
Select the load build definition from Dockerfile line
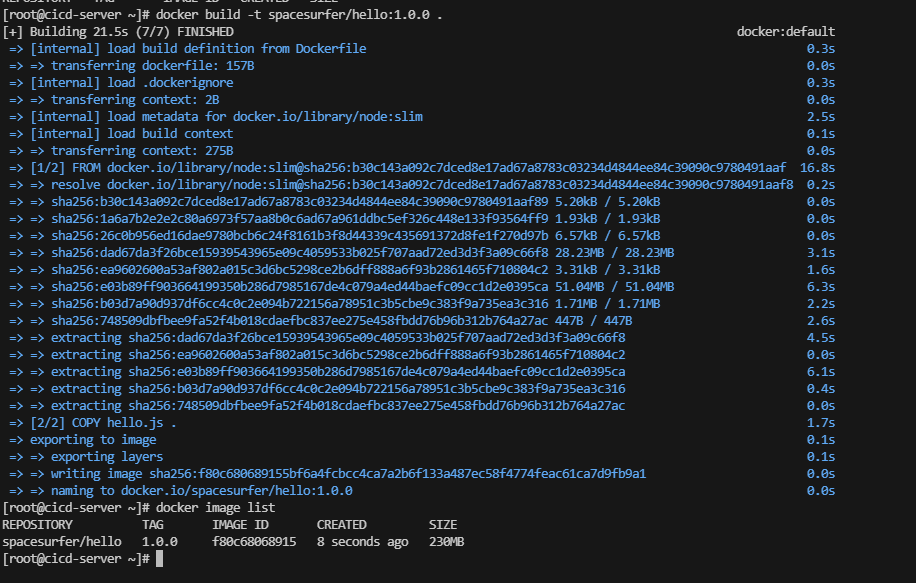coord(198,48)
